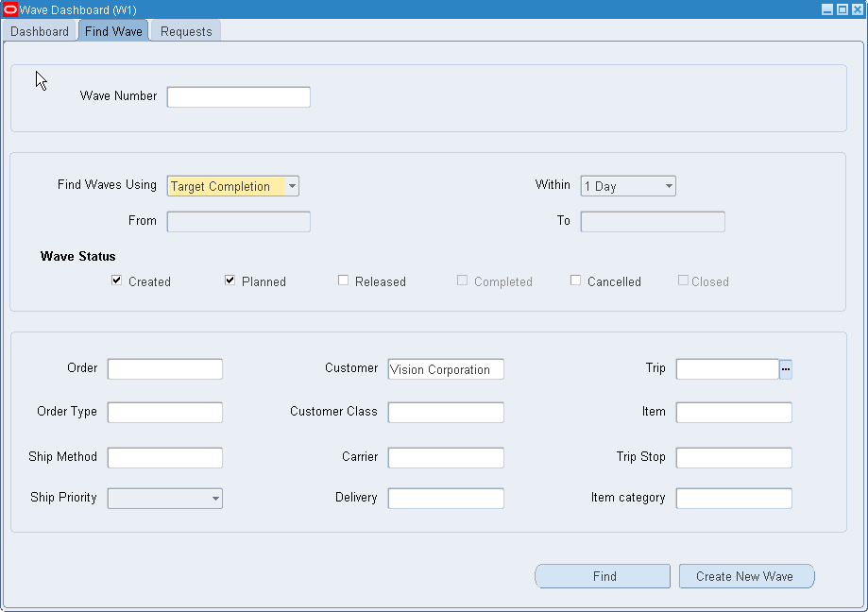Expand the Within 1 Day dropdown
The image size is (868, 612).
click(x=628, y=186)
